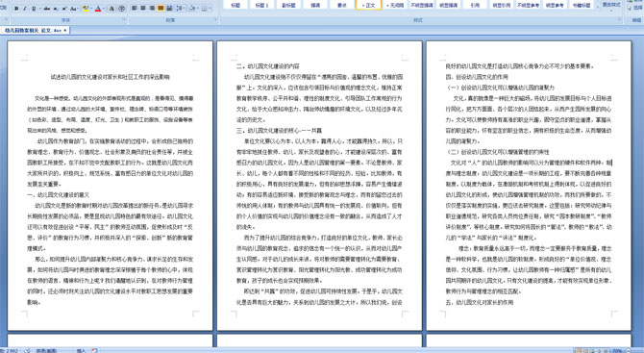Open the highlight color dropdown arrow

click(90, 9)
